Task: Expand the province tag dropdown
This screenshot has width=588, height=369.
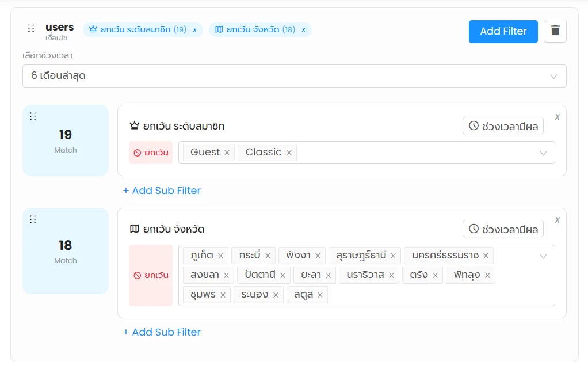Action: (x=543, y=256)
